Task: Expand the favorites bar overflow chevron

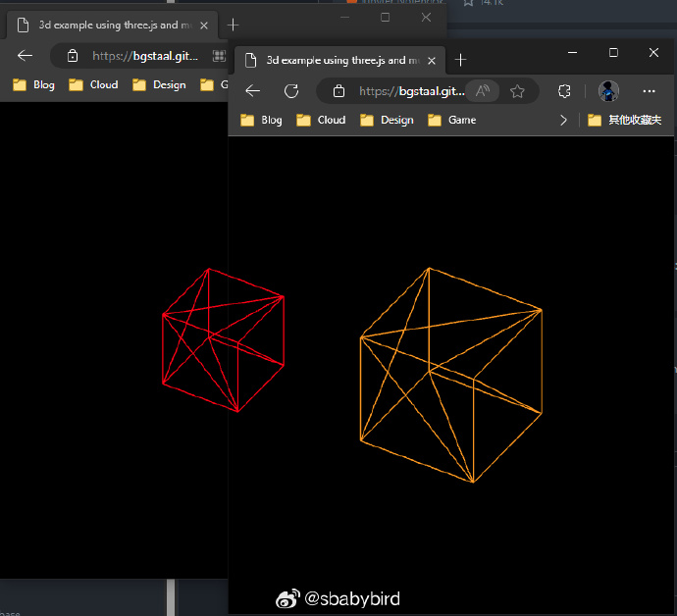Action: click(x=563, y=121)
